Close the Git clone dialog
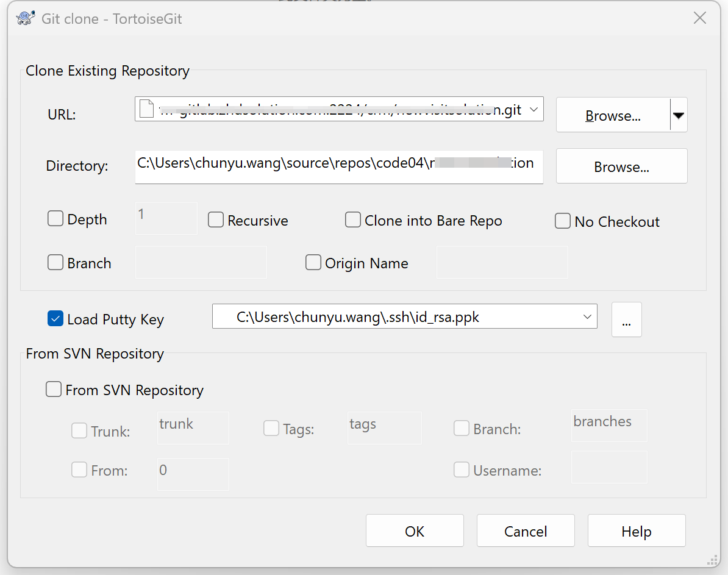The height and width of the screenshot is (575, 728). (700, 18)
